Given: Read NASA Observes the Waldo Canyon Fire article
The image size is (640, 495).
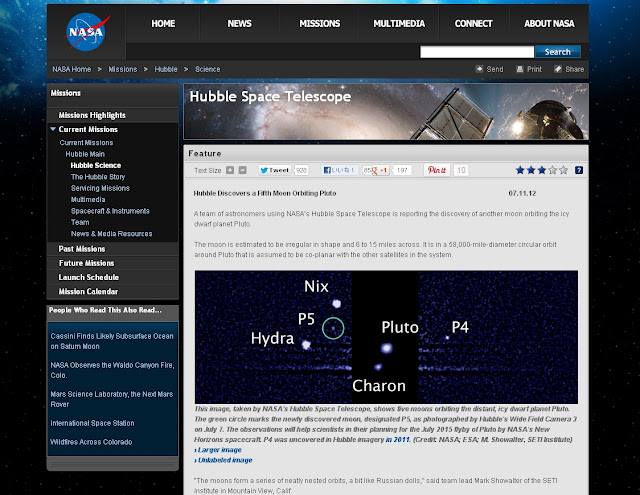Looking at the screenshot, I should point(112,370).
